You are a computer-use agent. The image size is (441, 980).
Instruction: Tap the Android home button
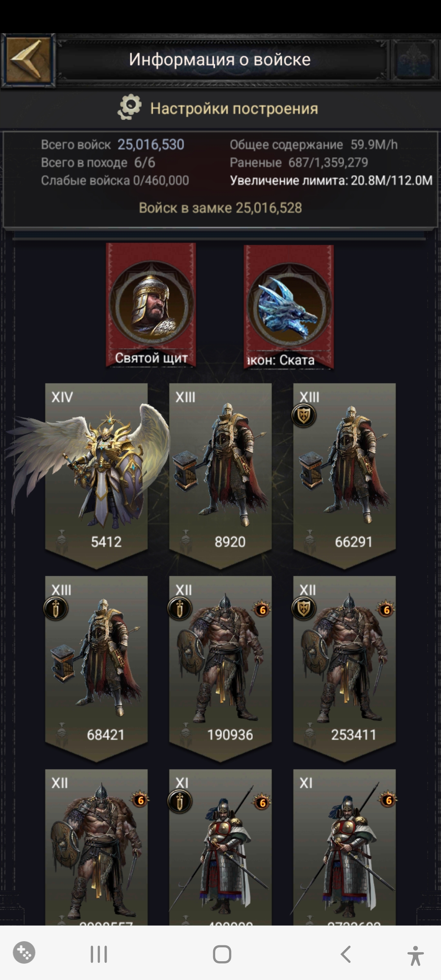point(222,954)
